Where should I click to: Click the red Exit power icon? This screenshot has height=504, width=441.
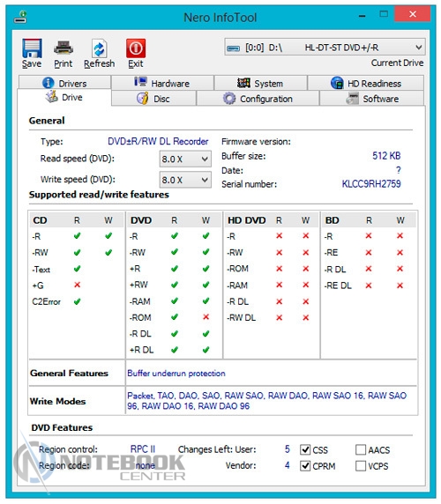[x=136, y=48]
